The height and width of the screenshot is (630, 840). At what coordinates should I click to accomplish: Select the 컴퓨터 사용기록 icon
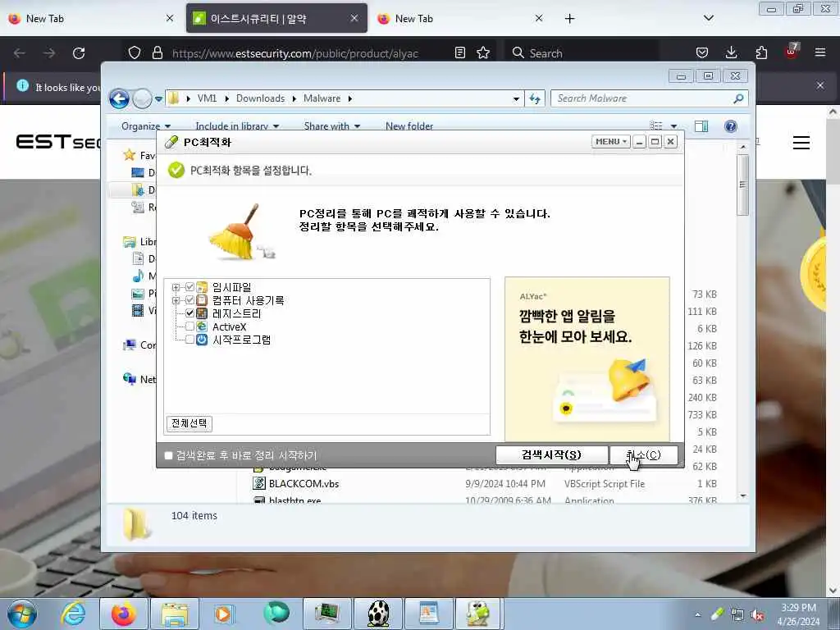pyautogui.click(x=202, y=300)
